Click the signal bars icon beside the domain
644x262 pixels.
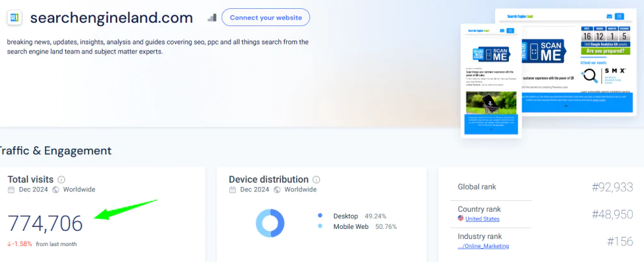[x=212, y=17]
